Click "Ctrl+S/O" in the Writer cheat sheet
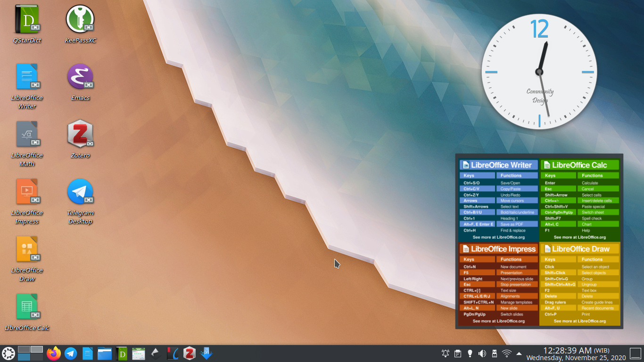644x362 pixels. 471,183
